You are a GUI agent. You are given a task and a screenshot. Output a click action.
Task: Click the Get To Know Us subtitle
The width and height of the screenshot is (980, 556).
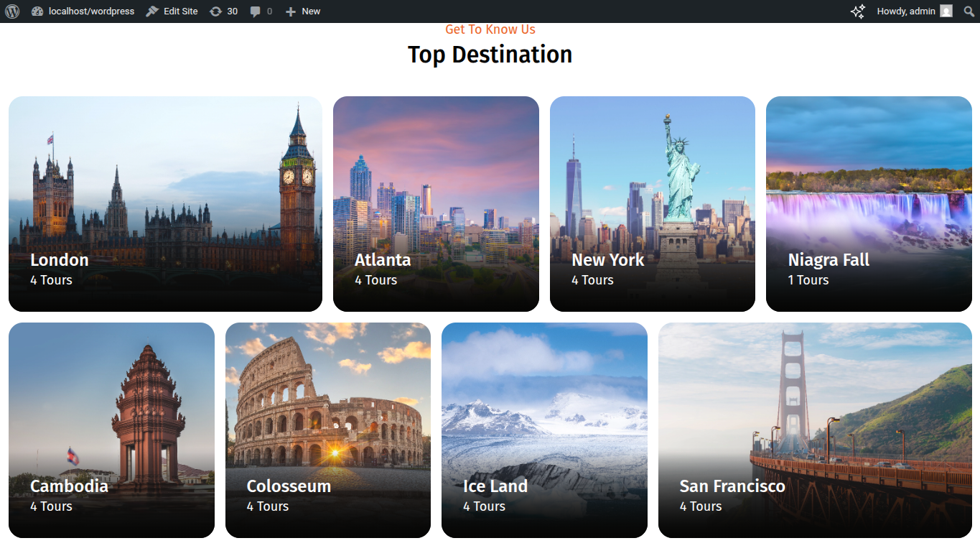tap(490, 29)
